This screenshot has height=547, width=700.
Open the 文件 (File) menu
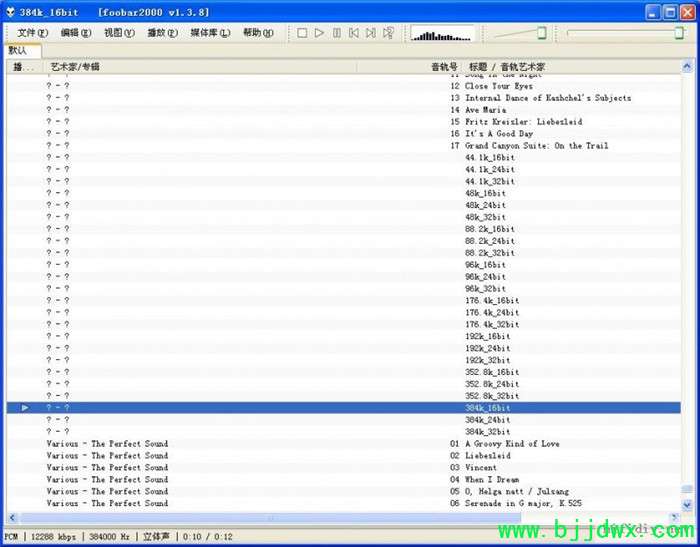33,33
